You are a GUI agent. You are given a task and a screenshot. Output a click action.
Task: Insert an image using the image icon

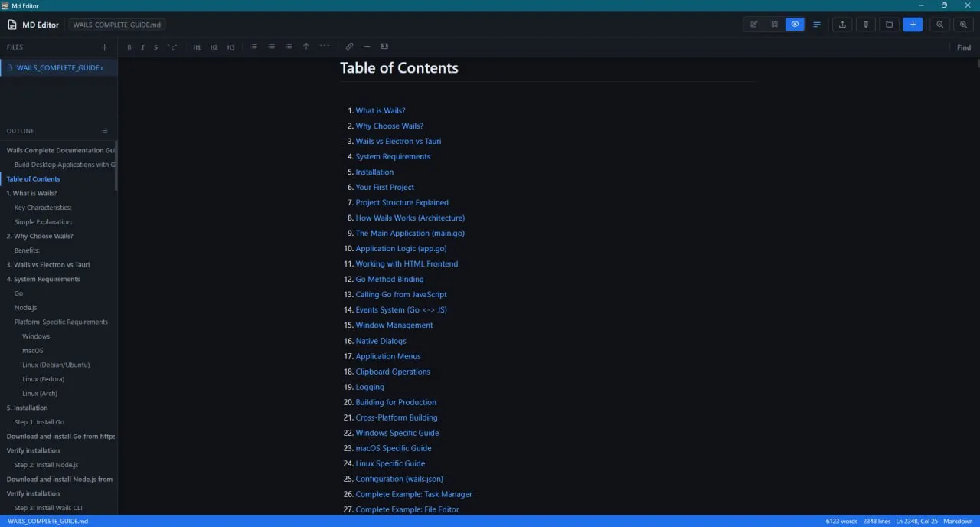(384, 47)
